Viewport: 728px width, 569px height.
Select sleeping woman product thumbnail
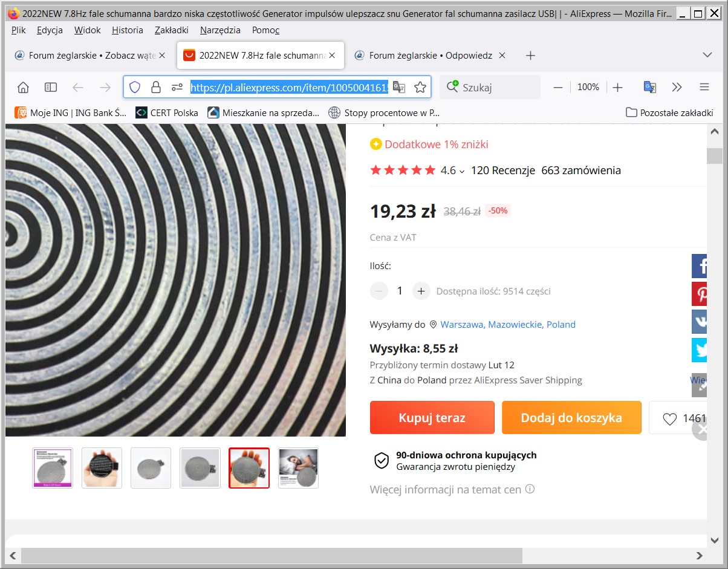[x=298, y=468]
